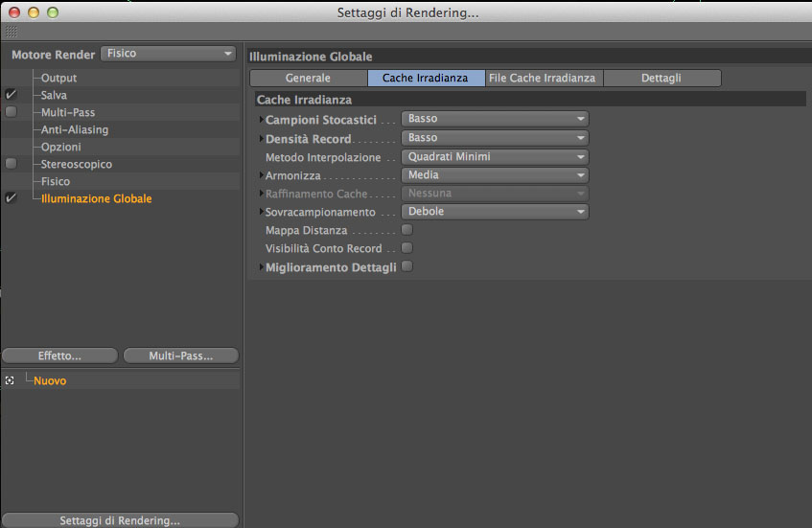Select Fisico in the settings list
Viewport: 812px width, 528px height.
56,181
